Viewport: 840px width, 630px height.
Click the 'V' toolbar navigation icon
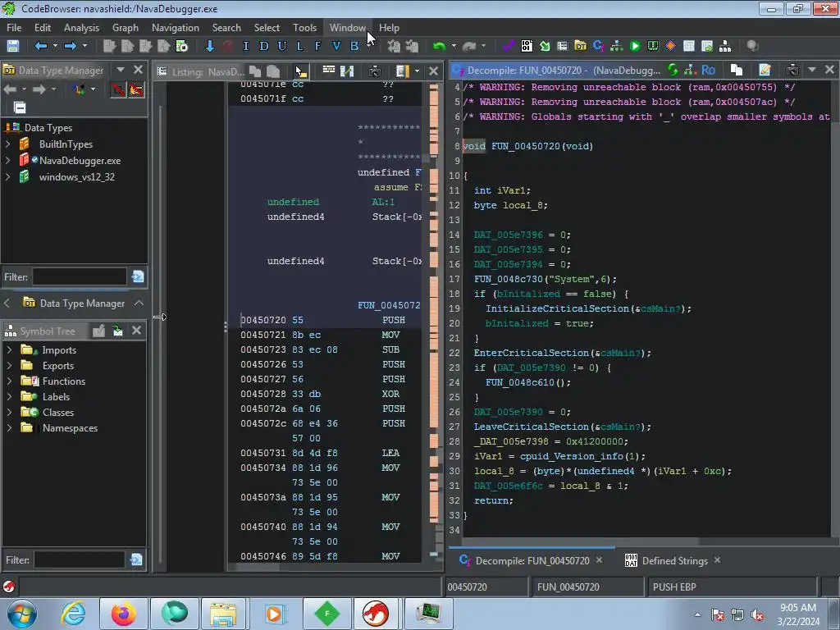point(336,46)
